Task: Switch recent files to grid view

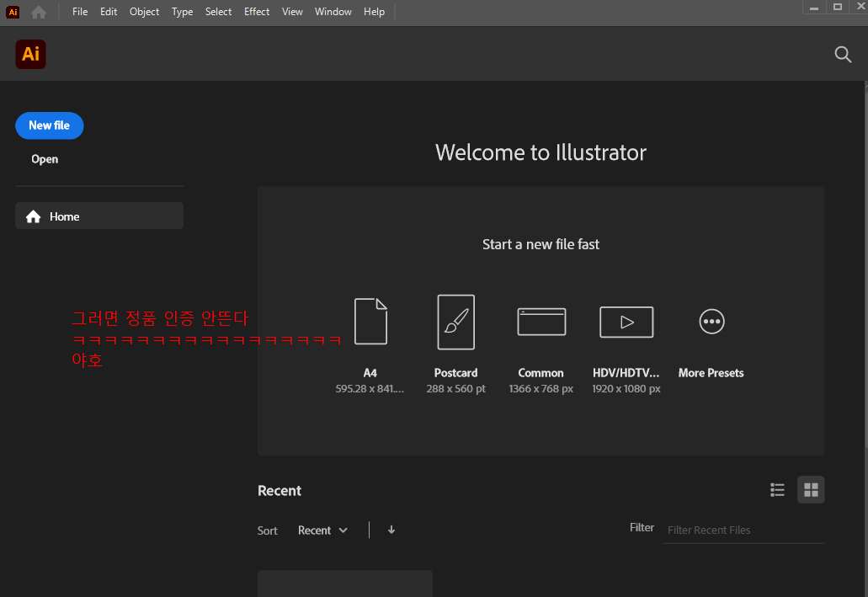Action: click(x=811, y=489)
